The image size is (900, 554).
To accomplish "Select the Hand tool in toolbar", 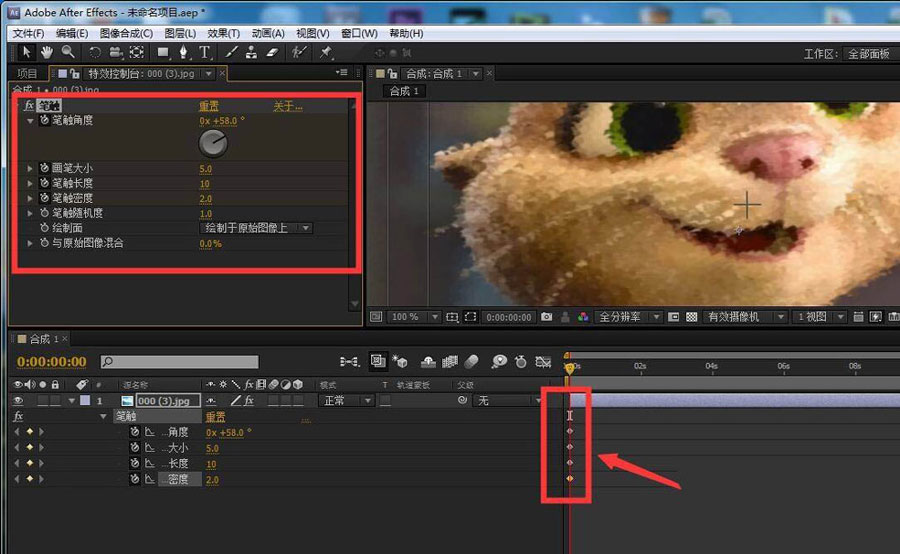I will [x=47, y=52].
